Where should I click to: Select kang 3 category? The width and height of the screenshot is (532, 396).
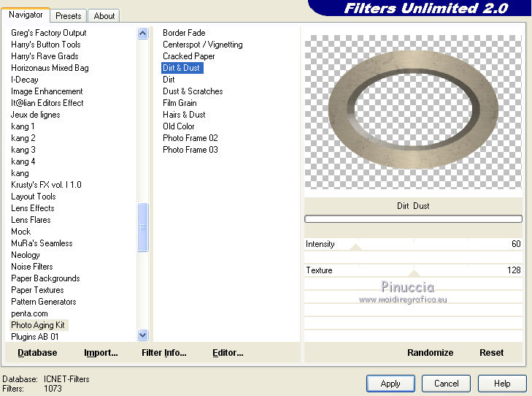[23, 150]
